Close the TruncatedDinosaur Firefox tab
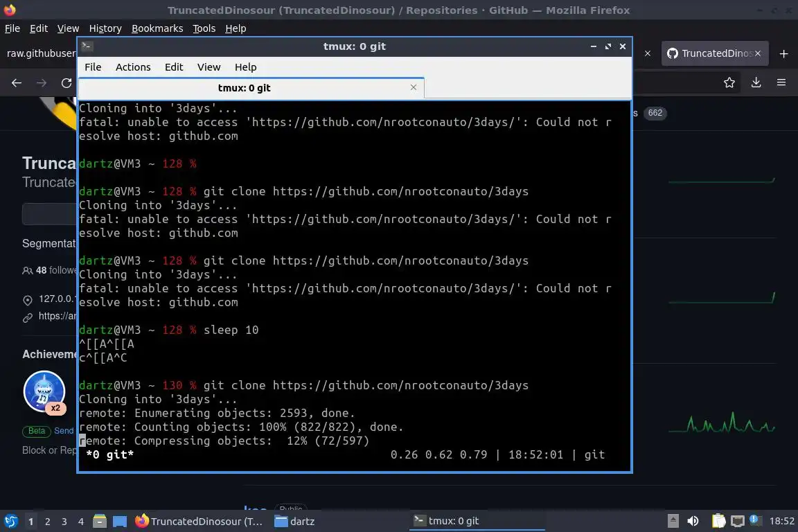Image resolution: width=798 pixels, height=532 pixels. (758, 53)
